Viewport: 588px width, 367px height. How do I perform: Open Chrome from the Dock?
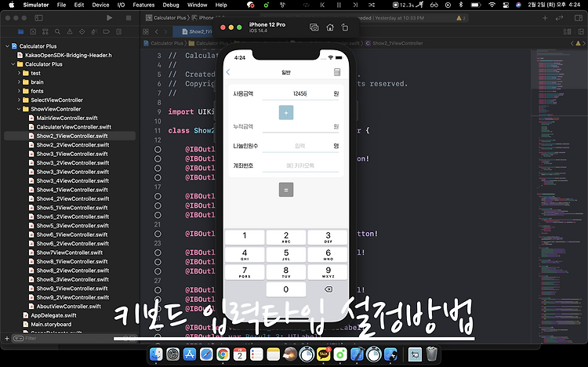click(x=223, y=354)
